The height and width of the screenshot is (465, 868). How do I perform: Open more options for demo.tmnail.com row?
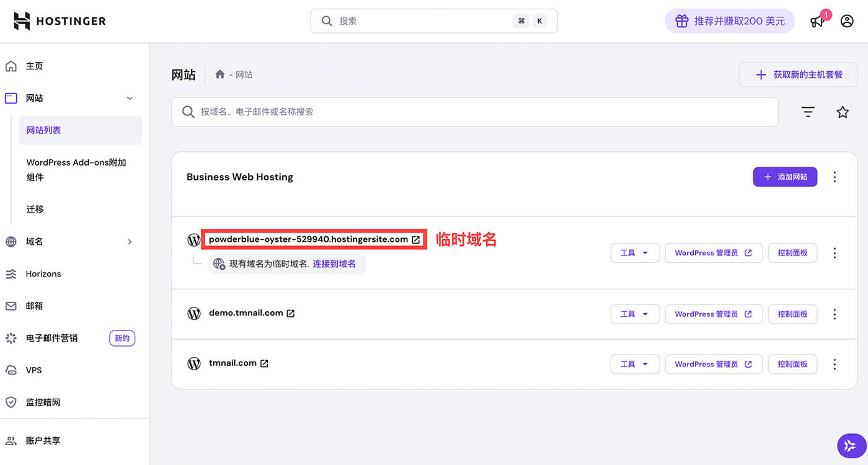click(x=835, y=314)
